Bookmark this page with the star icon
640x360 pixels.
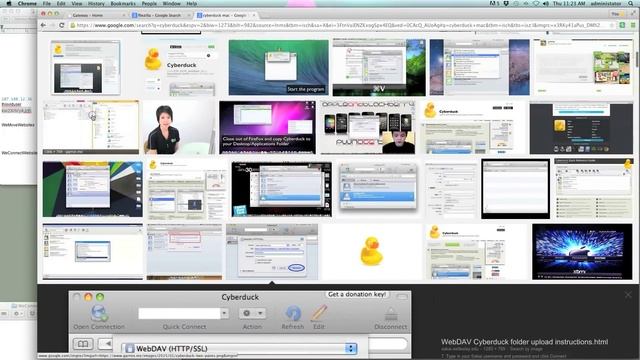pyautogui.click(x=611, y=25)
